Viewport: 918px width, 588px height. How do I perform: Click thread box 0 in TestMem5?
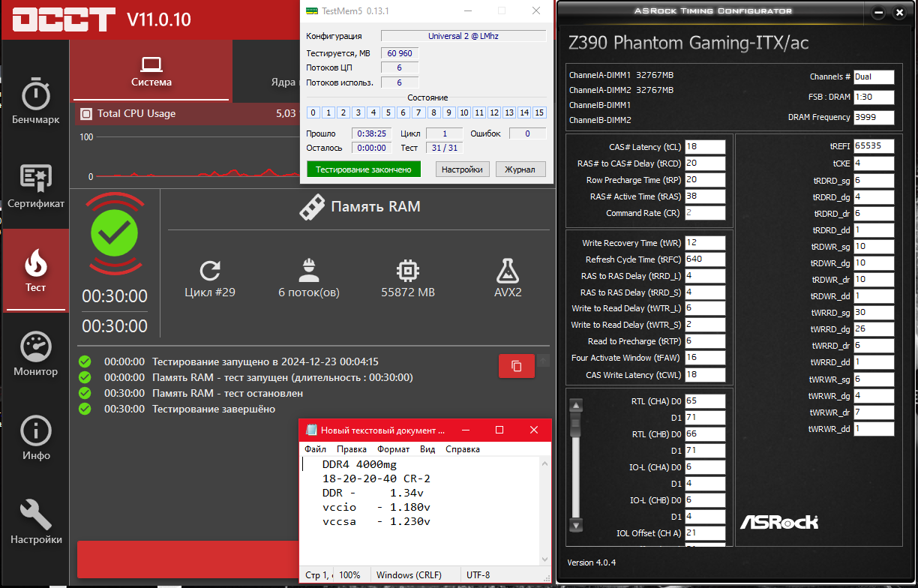[x=313, y=112]
